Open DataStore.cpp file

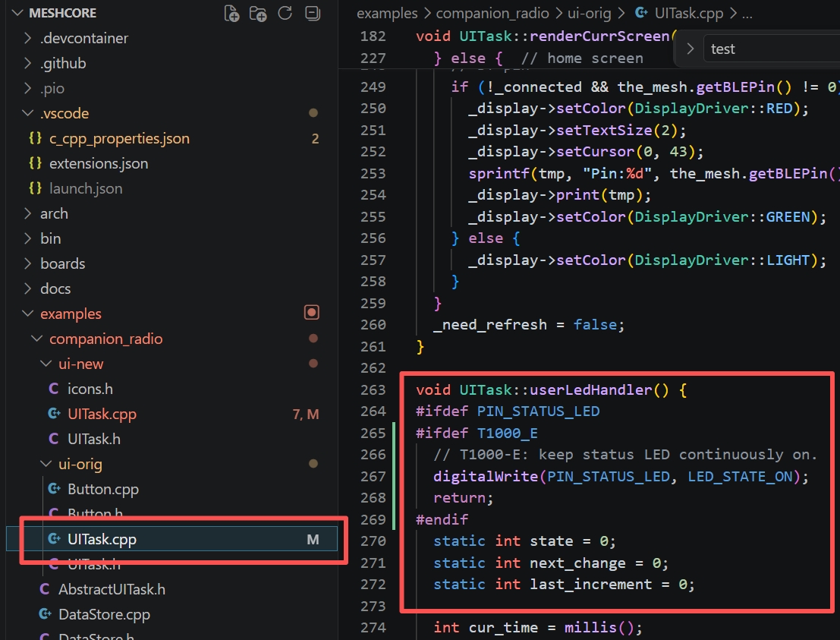104,614
